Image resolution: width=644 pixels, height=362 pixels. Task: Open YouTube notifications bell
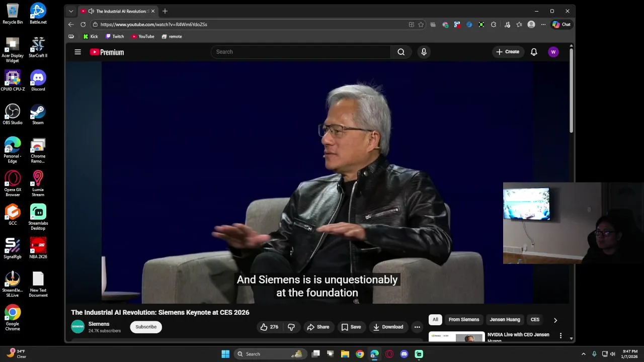coord(534,52)
